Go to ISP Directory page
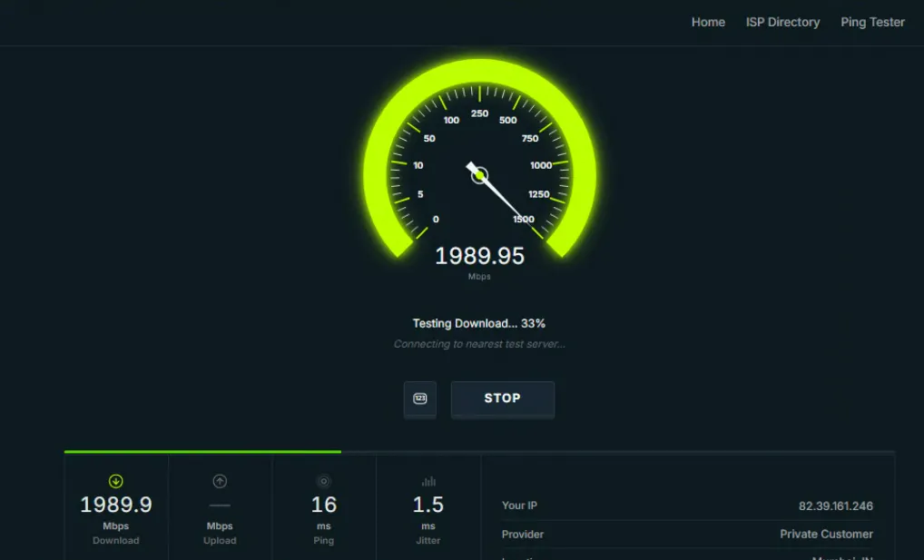The width and height of the screenshot is (924, 560). (782, 23)
